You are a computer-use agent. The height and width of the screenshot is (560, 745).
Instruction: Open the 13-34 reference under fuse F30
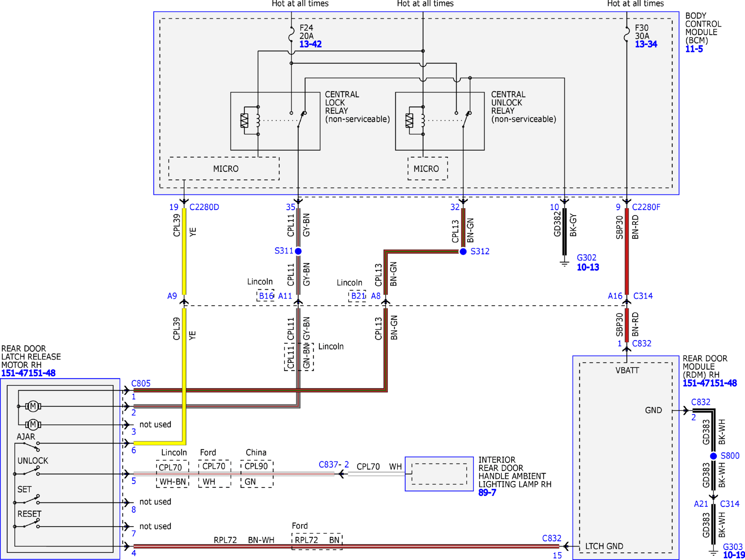(646, 44)
